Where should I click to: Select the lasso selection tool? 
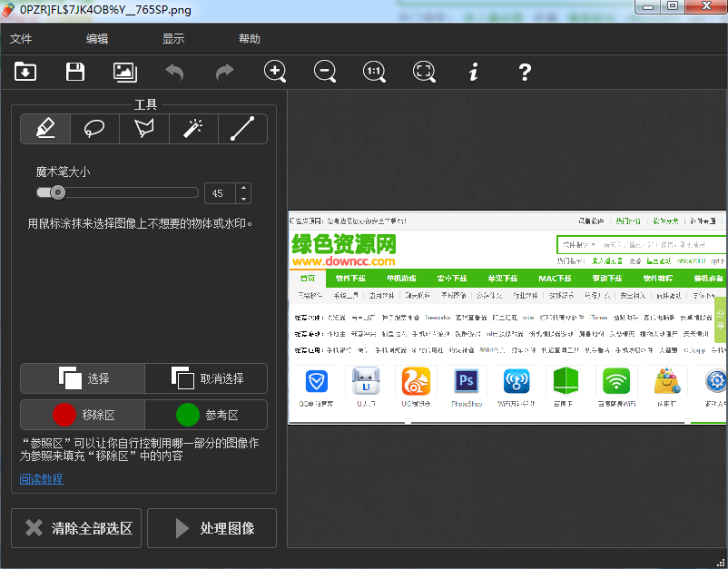(93, 128)
